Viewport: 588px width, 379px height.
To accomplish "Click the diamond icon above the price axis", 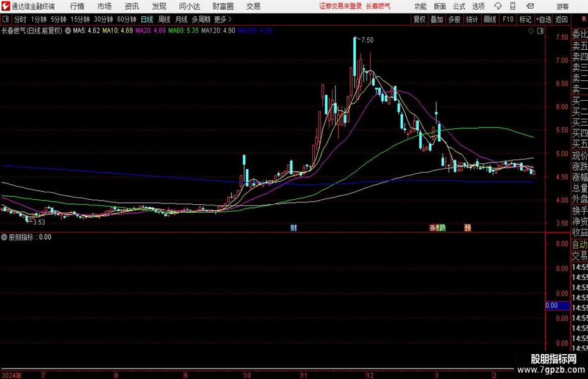I will 531,31.
